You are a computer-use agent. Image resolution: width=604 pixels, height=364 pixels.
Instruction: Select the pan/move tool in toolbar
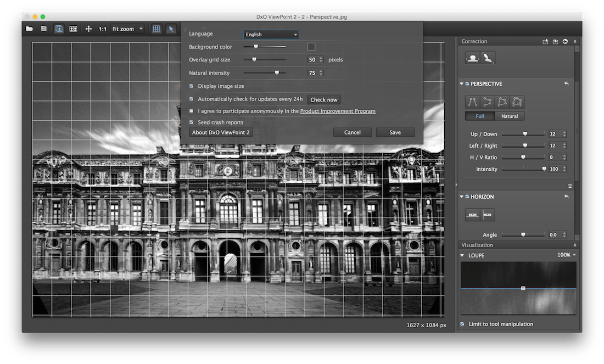(88, 29)
